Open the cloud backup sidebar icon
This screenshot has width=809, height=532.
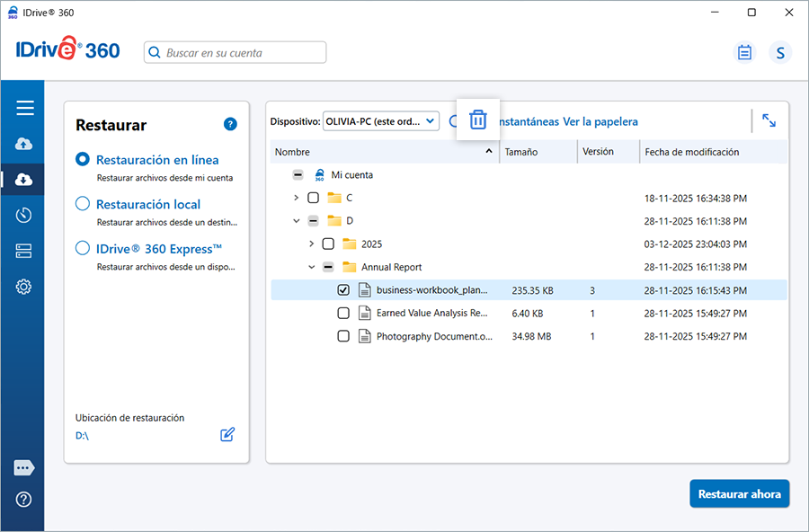pos(24,144)
